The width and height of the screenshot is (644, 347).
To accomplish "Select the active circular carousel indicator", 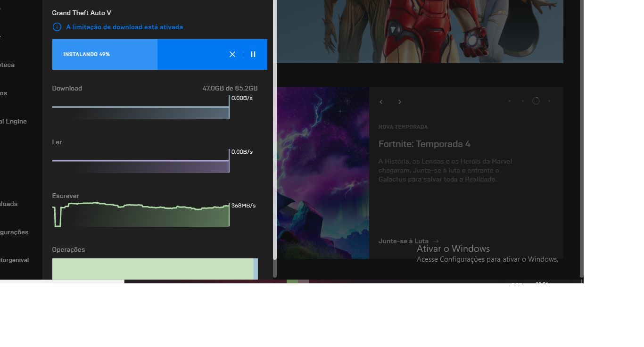I will pyautogui.click(x=536, y=101).
